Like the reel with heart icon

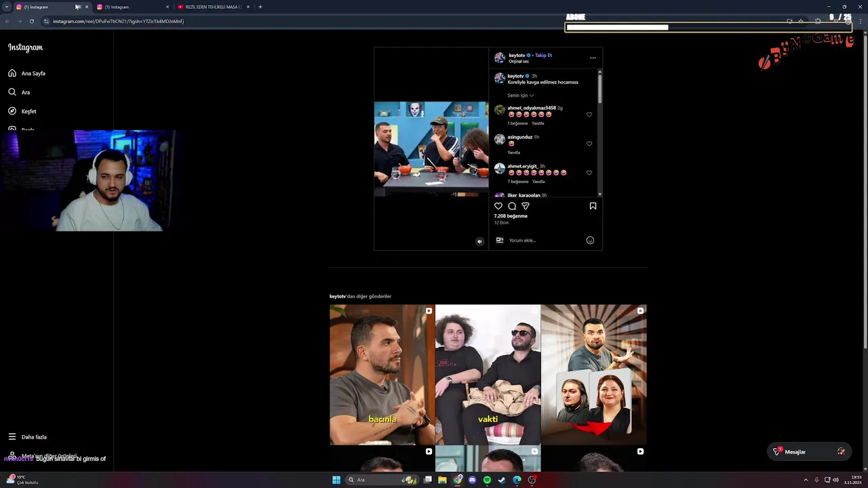pyautogui.click(x=498, y=206)
